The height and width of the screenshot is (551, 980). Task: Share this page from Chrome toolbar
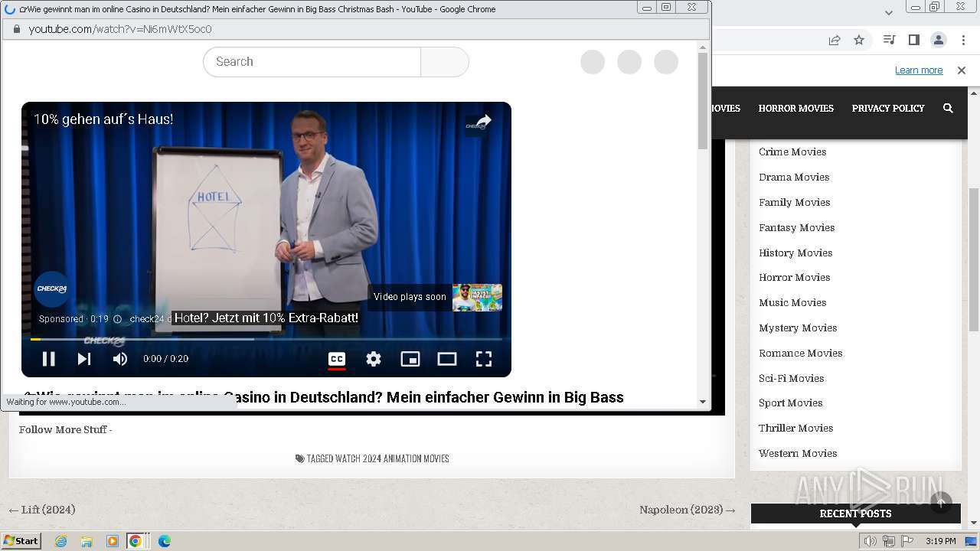coord(835,40)
